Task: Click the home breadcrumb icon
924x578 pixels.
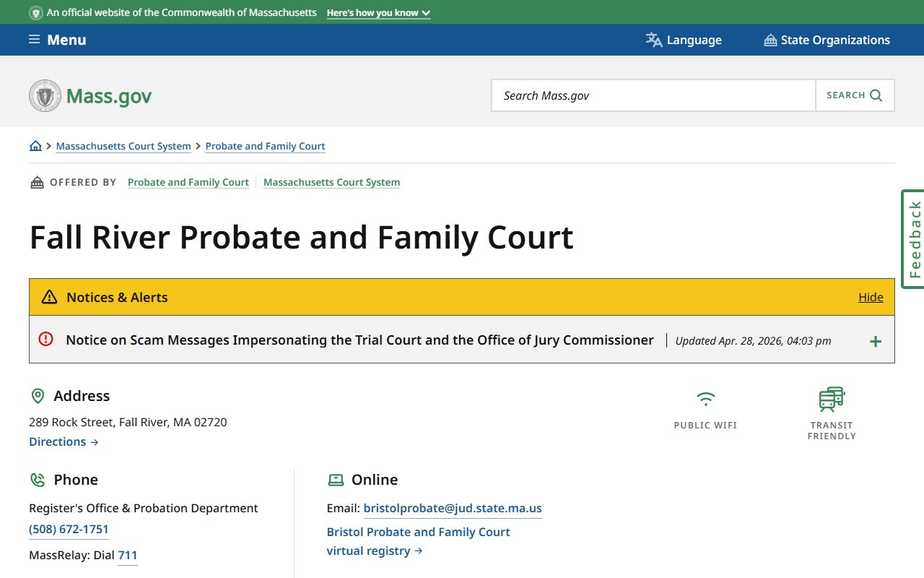Action: (x=35, y=146)
